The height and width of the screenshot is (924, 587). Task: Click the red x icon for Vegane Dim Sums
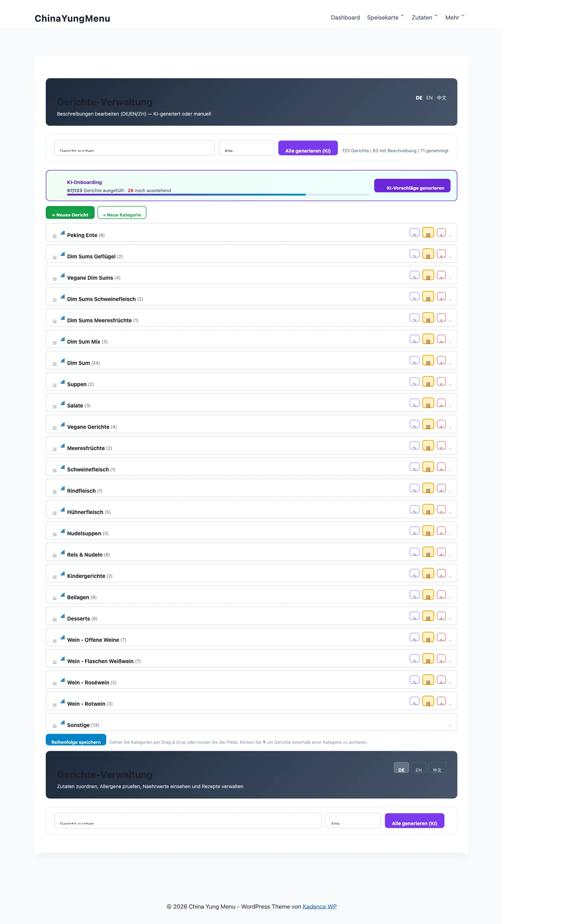click(441, 275)
